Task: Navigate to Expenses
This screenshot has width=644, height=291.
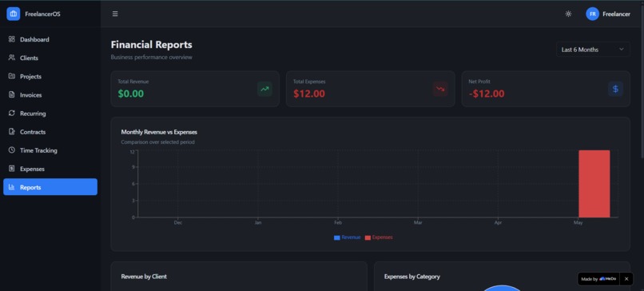Action: tap(50, 169)
